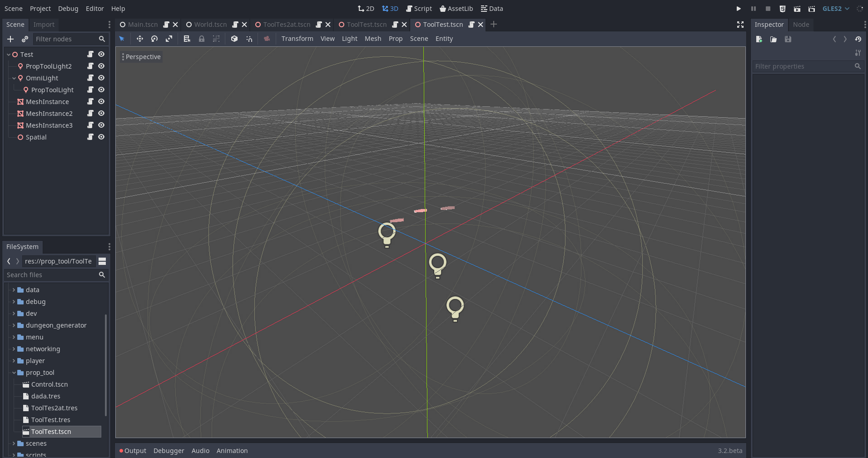The image size is (868, 458).
Task: Pause the running scene
Action: tap(754, 9)
